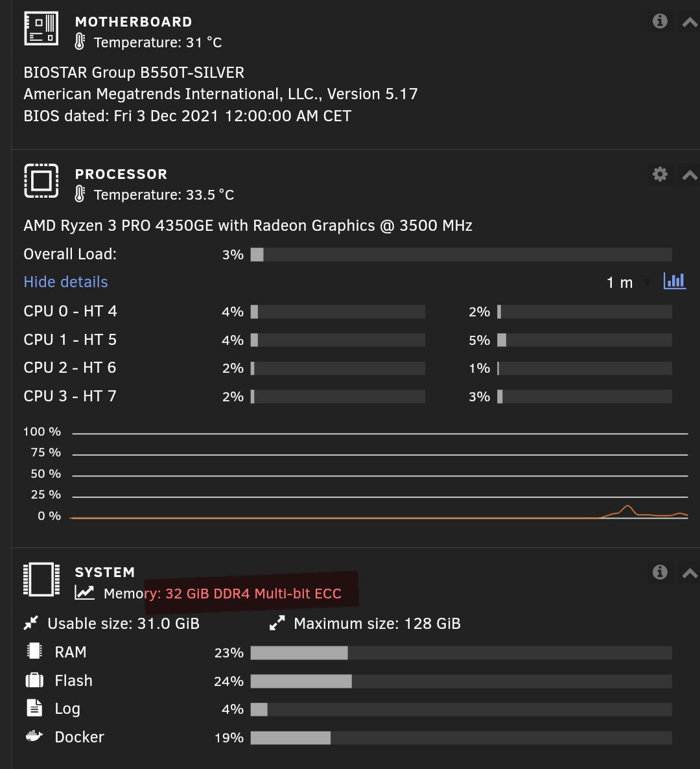This screenshot has height=769, width=700.
Task: Collapse the System section
Action: tap(690, 573)
